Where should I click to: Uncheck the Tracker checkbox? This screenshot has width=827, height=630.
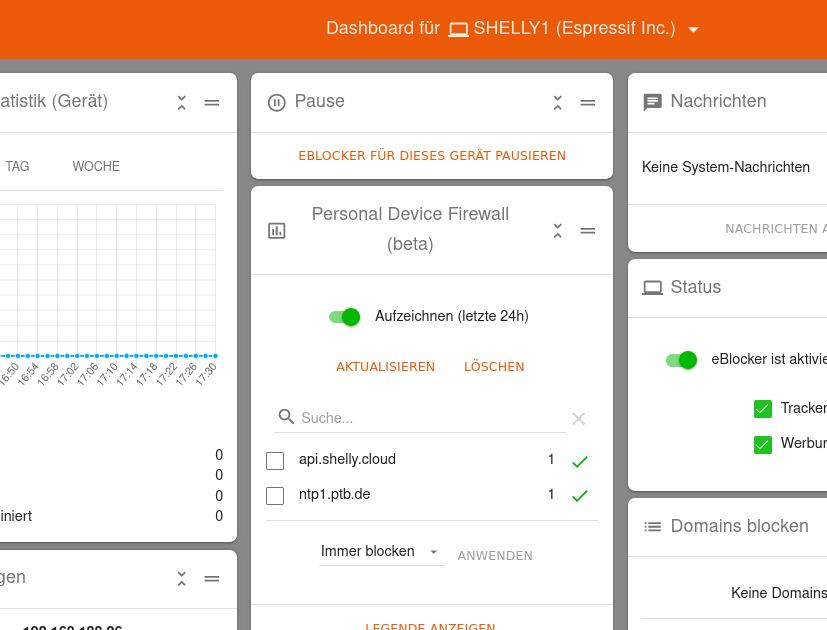[x=763, y=409]
